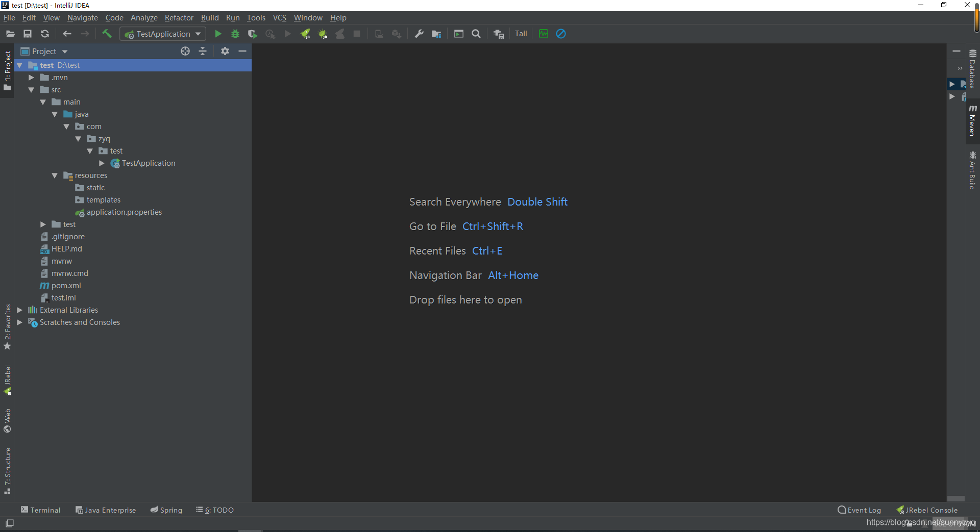This screenshot has width=980, height=532.
Task: Collapse the com package
Action: pyautogui.click(x=66, y=126)
